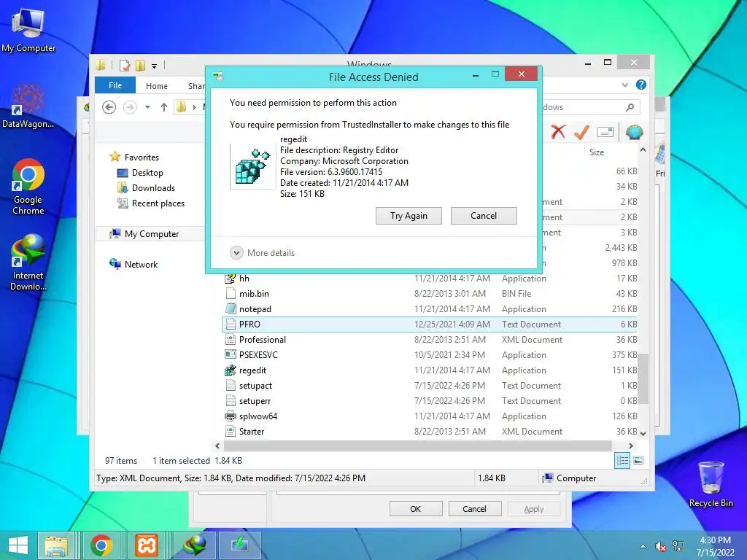Viewport: 747px width, 560px height.
Task: Select My Computer in navigation pane
Action: tap(152, 234)
